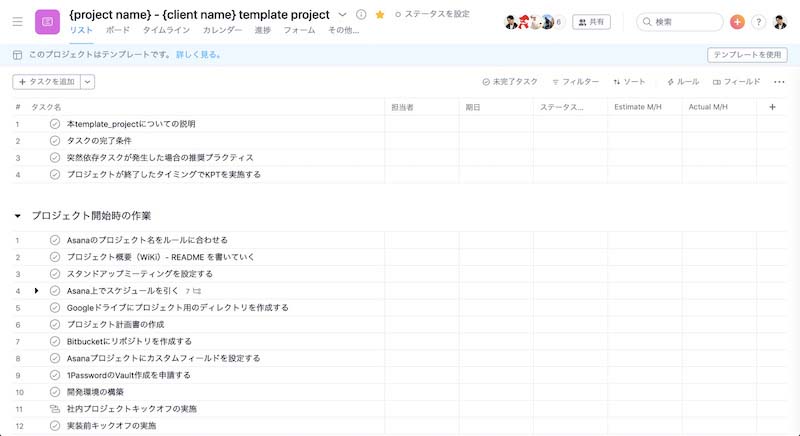Open その他... more tabs menu
Screen dimensions: 800x436
(343, 30)
